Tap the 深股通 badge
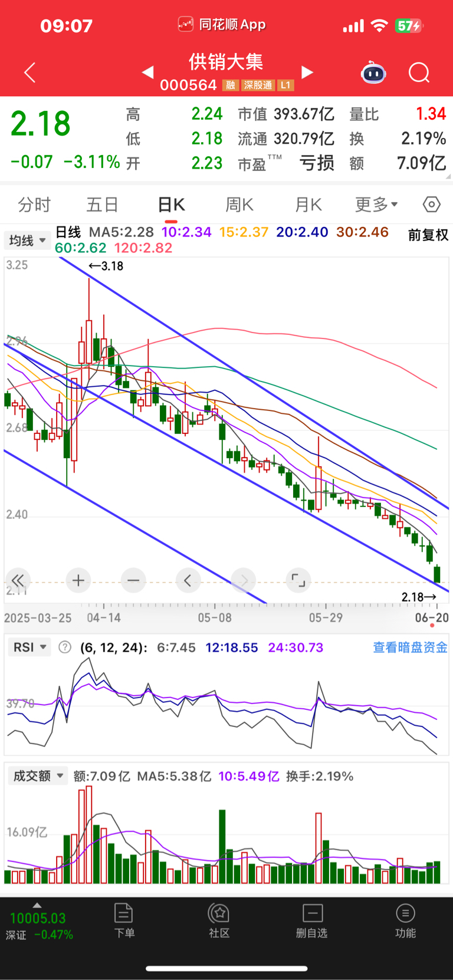Image resolution: width=453 pixels, height=980 pixels. [x=258, y=85]
